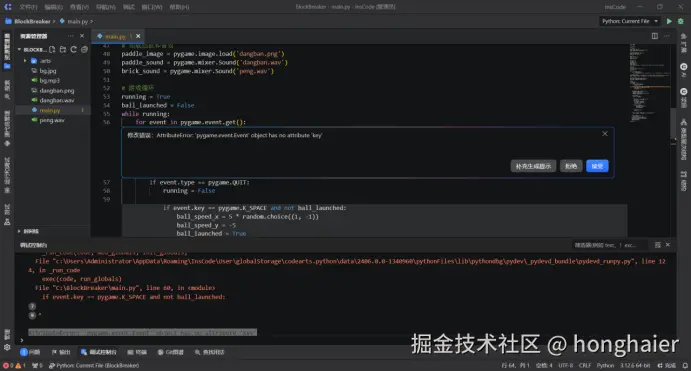Screen dimensions: 692x371
Task: Select the main.py editor tab
Action: [116, 36]
